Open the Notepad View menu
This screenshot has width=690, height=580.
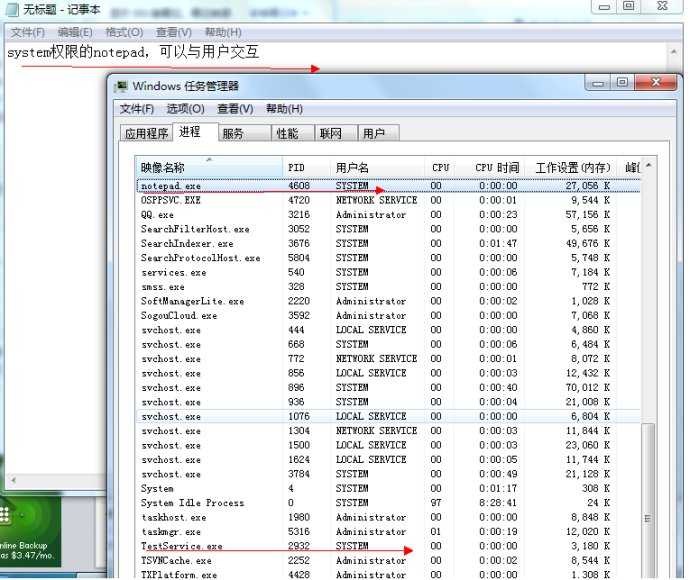coord(174,32)
